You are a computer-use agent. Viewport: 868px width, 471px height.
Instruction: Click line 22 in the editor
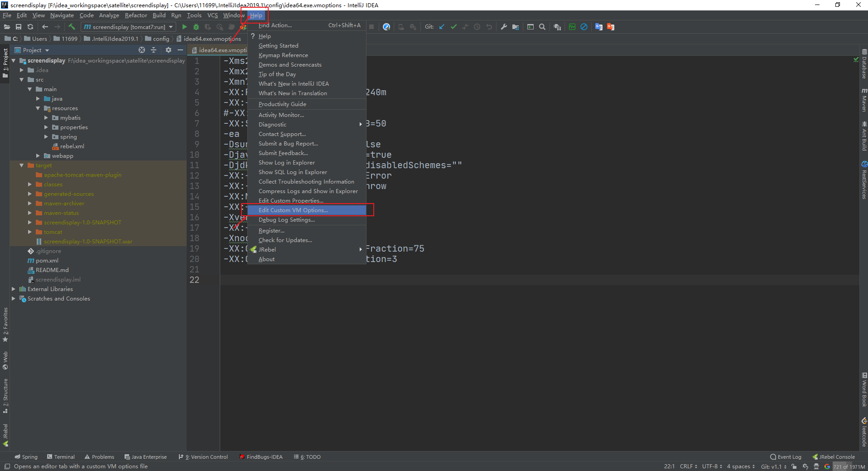(x=539, y=280)
